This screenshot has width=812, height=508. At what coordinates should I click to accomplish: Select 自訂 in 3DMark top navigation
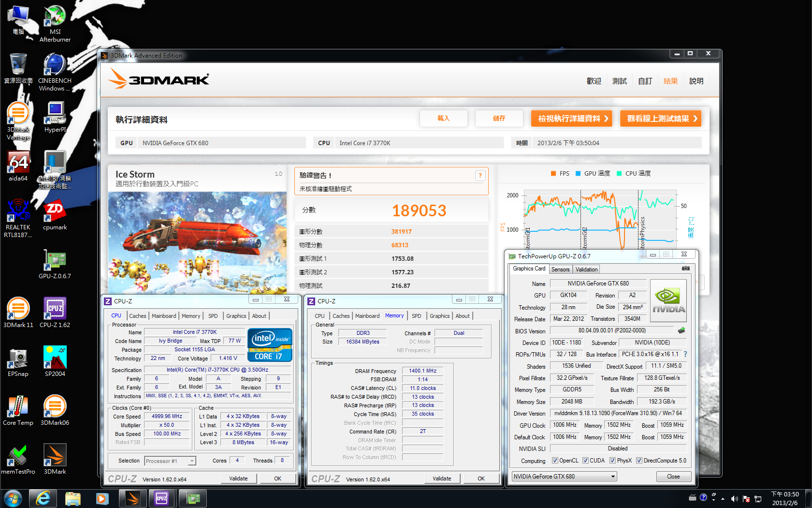coord(645,81)
